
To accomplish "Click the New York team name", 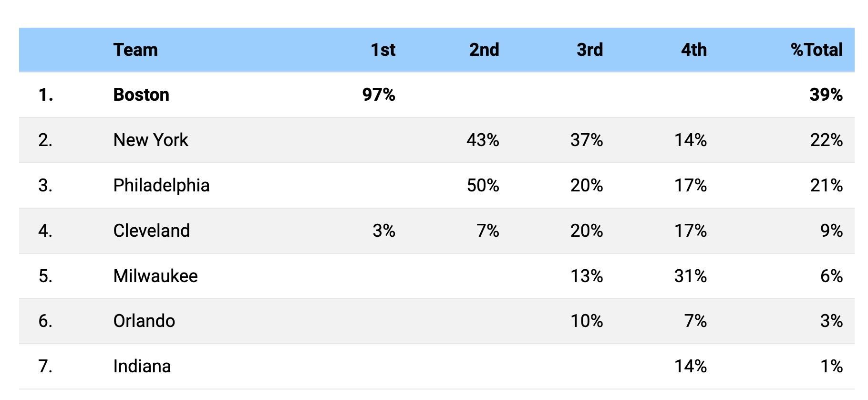I will tap(151, 140).
